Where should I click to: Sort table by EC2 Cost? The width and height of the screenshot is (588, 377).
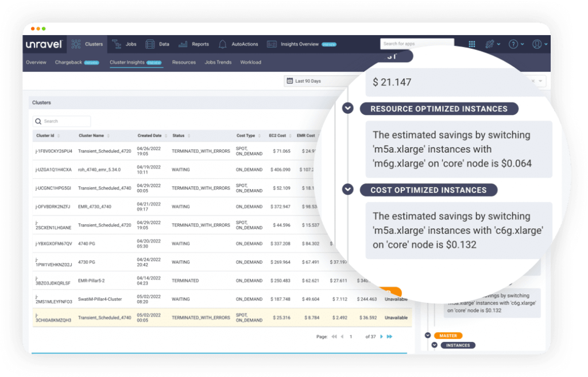[280, 136]
